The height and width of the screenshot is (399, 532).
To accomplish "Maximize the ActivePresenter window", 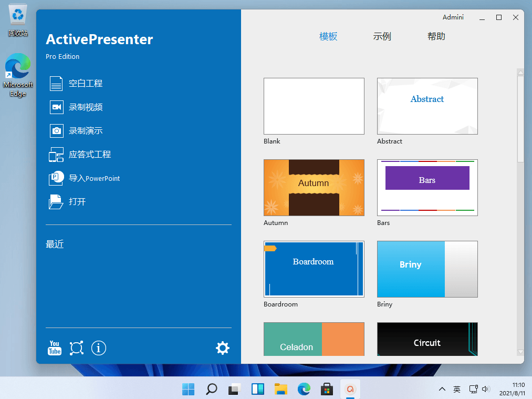I will pyautogui.click(x=499, y=18).
